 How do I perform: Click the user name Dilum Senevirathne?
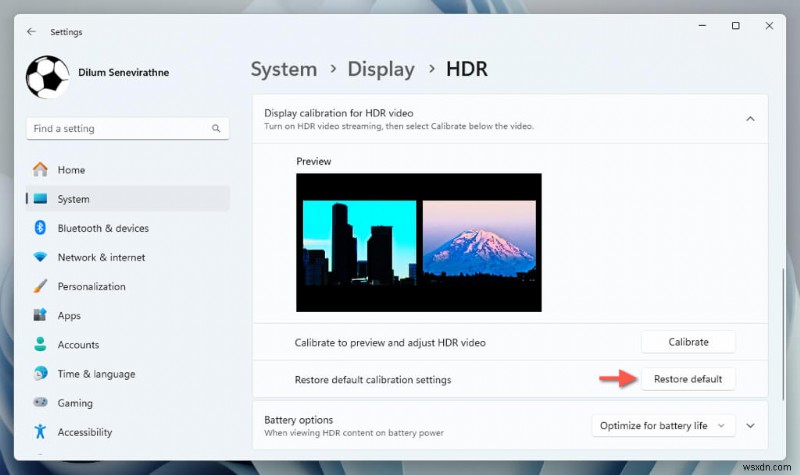point(123,72)
